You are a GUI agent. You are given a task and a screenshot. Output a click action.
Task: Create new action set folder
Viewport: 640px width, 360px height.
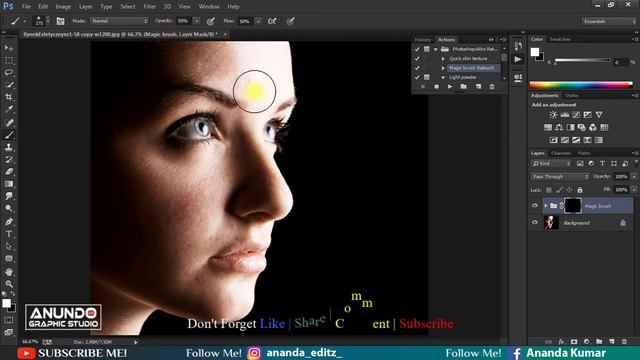(x=463, y=87)
